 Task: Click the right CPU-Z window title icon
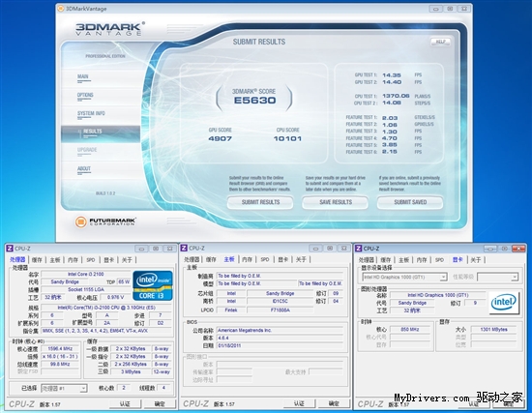click(x=358, y=249)
